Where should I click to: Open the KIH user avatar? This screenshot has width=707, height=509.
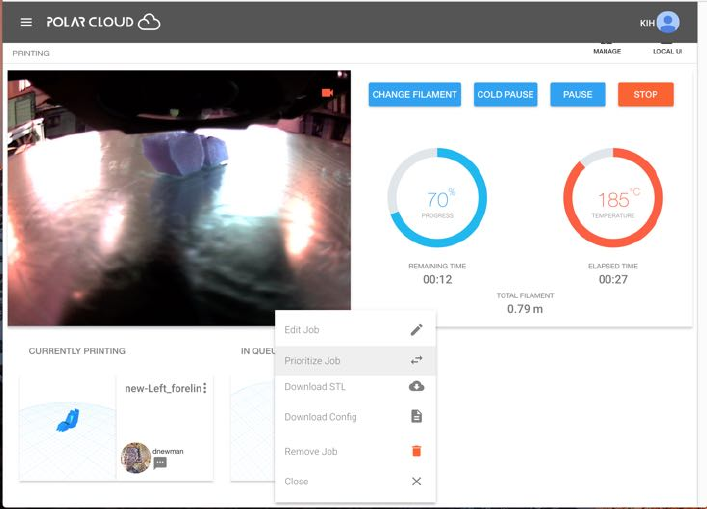pos(668,22)
